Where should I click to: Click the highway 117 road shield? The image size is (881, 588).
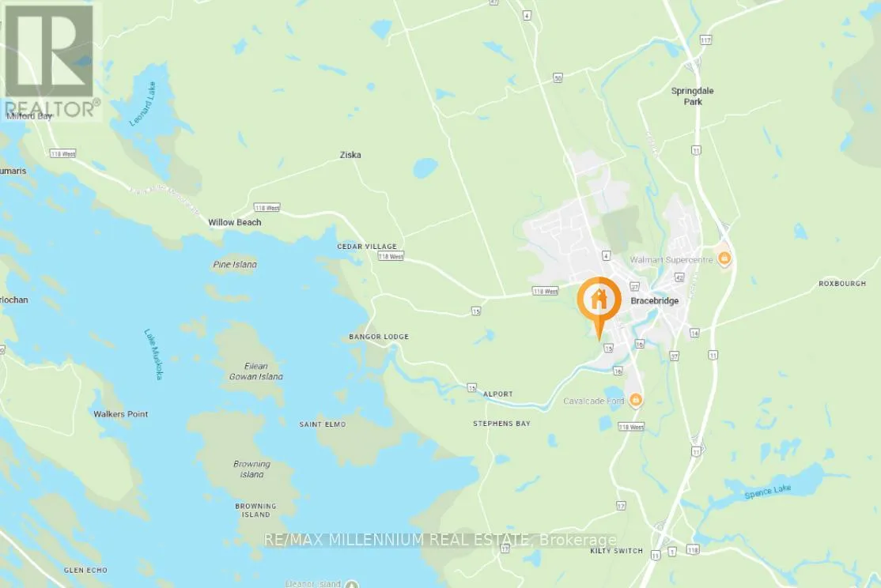point(705,40)
